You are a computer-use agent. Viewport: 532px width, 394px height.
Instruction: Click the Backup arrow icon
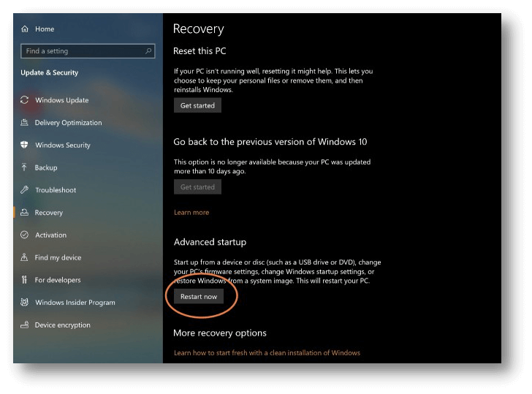(x=25, y=168)
